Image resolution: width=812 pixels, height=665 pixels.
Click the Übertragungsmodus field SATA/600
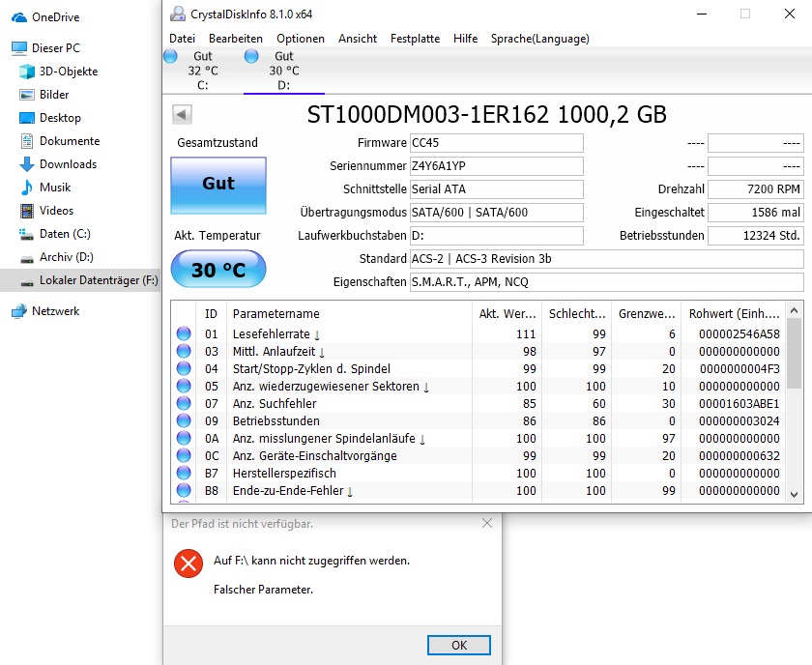497,213
